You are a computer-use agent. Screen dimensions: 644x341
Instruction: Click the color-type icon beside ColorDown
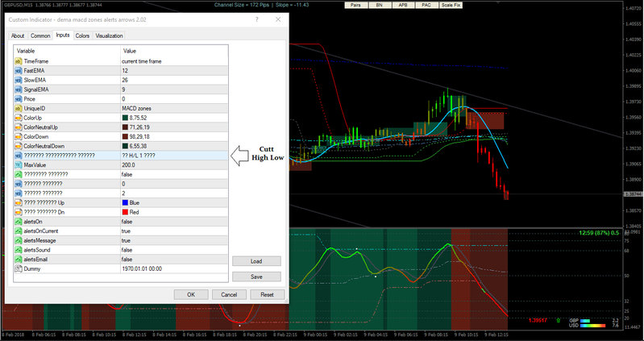[x=18, y=137]
